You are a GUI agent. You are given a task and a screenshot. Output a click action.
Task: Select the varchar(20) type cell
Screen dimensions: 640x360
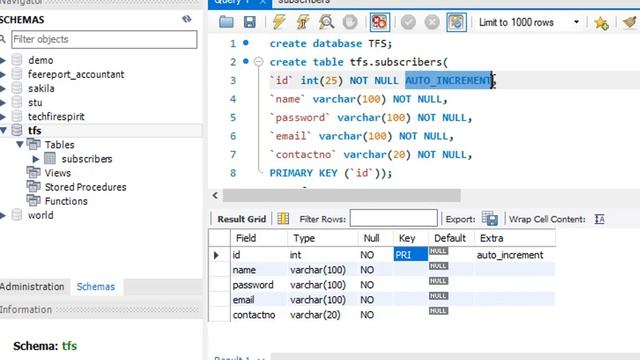click(322, 315)
